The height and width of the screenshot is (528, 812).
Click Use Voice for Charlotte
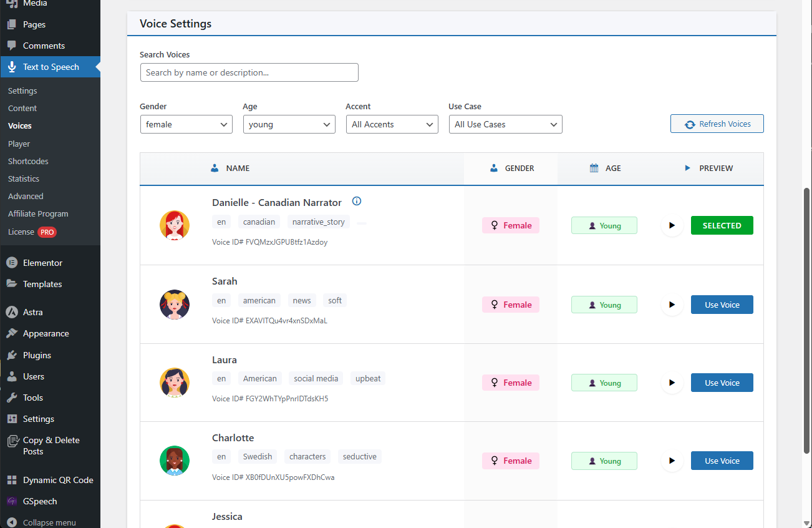722,461
